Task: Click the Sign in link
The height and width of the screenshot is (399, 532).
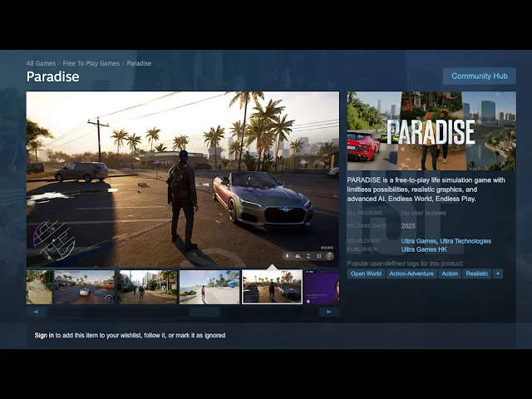Action: [44, 335]
